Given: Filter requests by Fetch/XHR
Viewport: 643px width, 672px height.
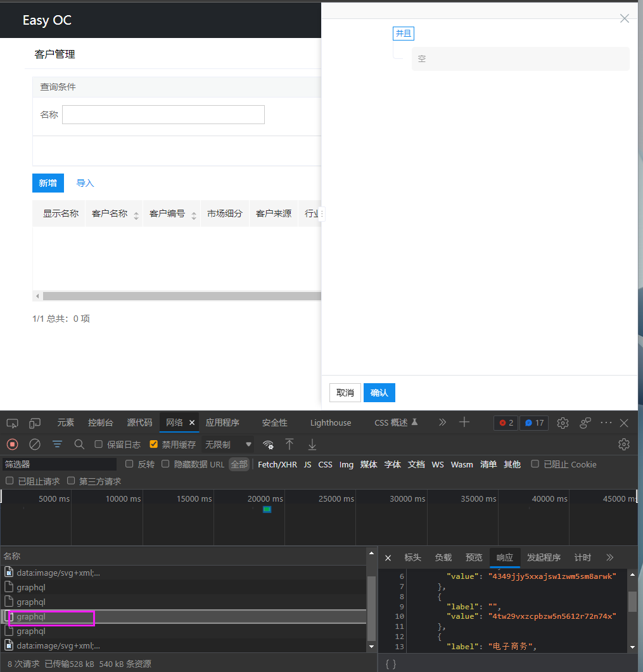Looking at the screenshot, I should 277,464.
